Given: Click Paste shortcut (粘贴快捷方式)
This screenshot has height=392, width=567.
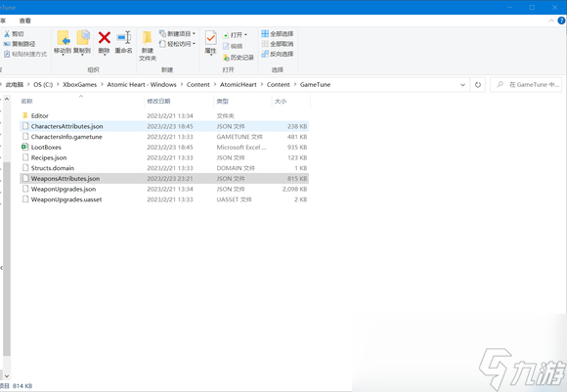Looking at the screenshot, I should [25, 54].
